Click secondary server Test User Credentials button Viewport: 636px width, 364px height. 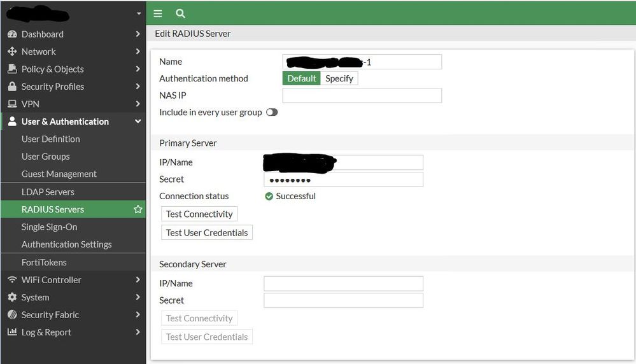point(207,337)
